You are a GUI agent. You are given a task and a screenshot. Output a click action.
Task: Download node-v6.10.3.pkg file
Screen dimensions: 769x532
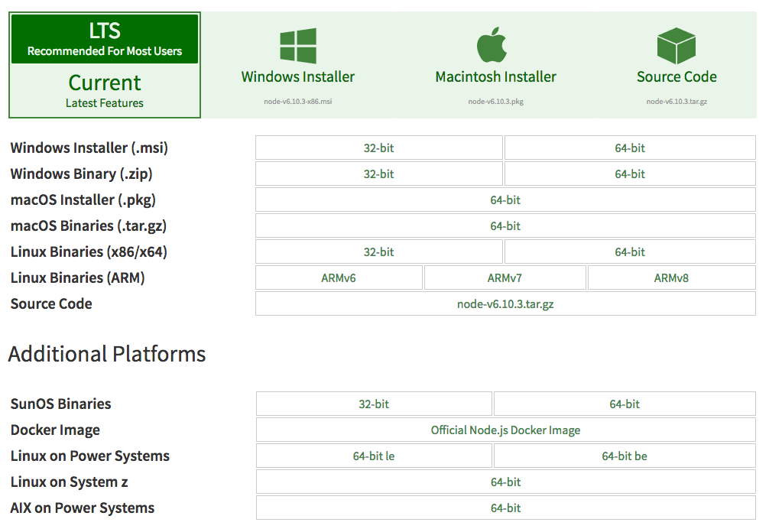pyautogui.click(x=495, y=102)
